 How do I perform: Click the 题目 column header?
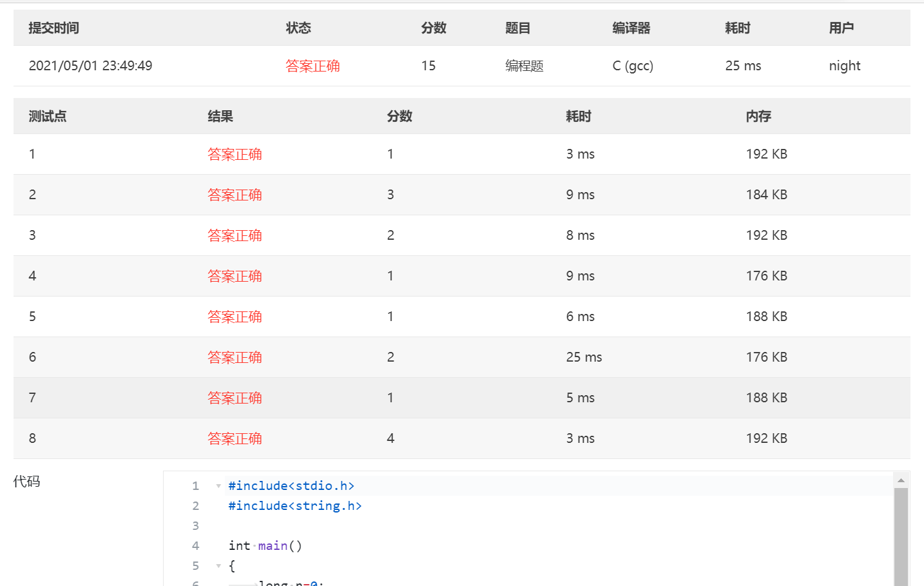tap(518, 28)
